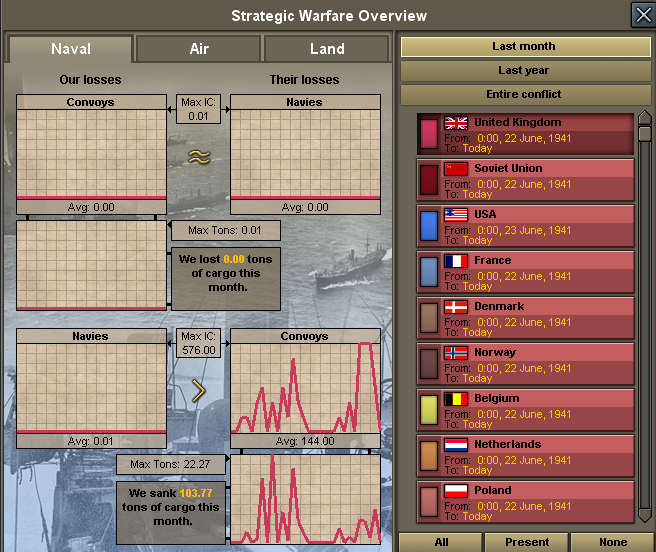Click the Poland flag icon
This screenshot has width=656, height=552.
pos(456,491)
